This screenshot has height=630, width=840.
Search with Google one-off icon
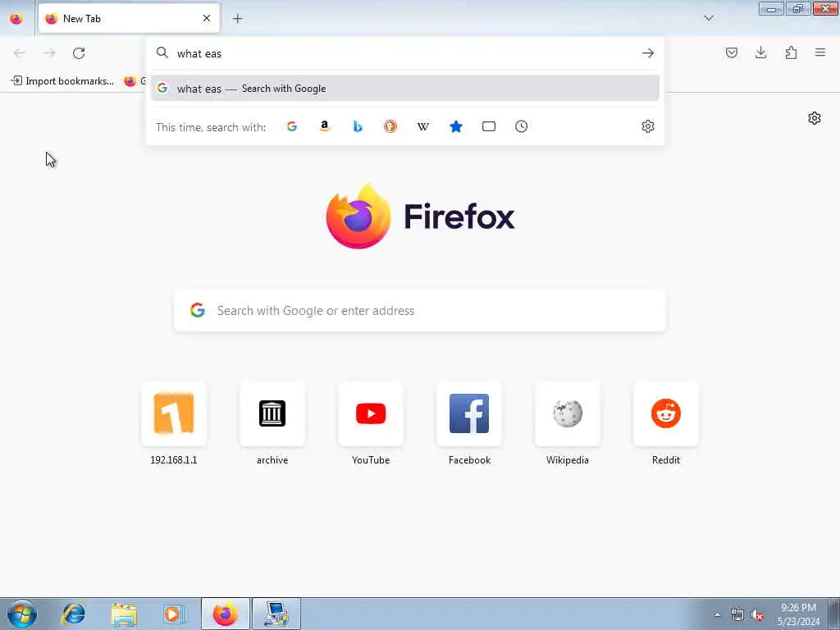click(x=292, y=126)
